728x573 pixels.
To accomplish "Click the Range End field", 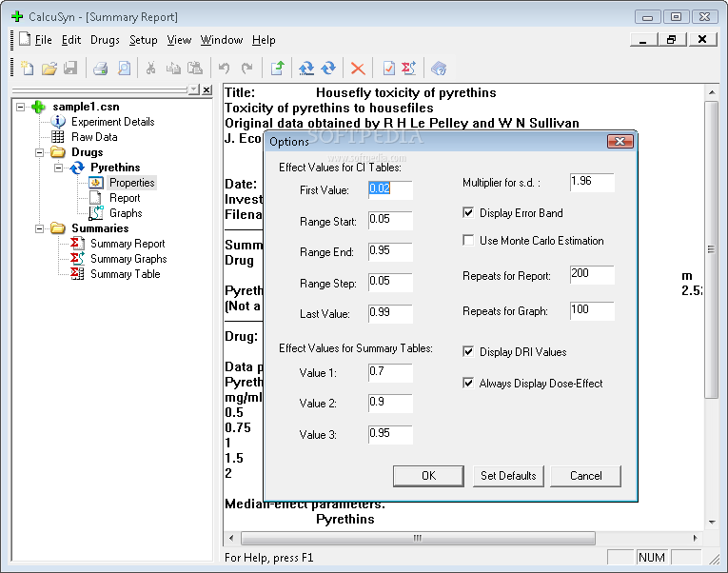I will pyautogui.click(x=390, y=251).
